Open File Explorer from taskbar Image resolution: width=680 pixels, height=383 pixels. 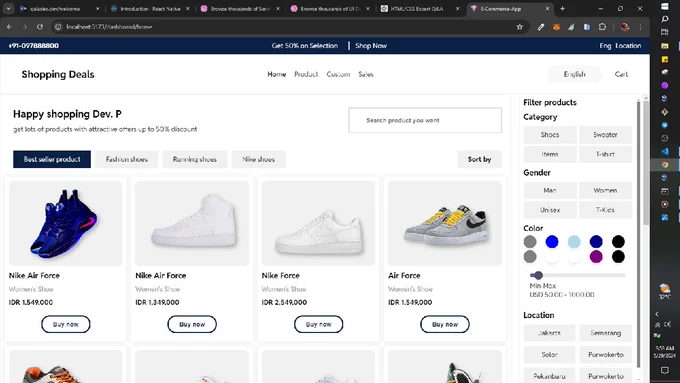[665, 46]
